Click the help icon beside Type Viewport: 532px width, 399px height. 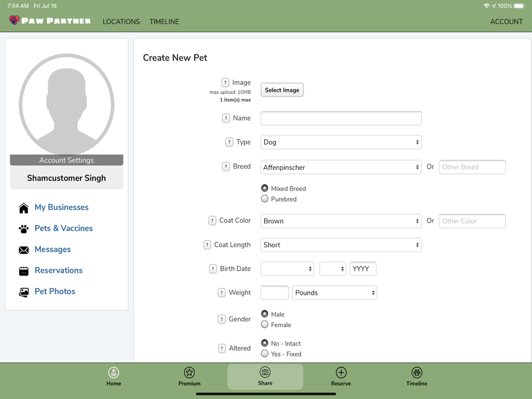pyautogui.click(x=229, y=142)
